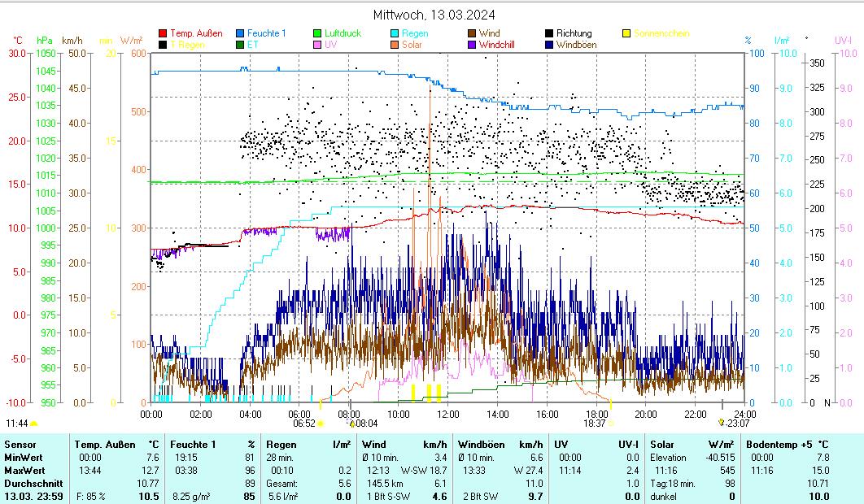Select the ET legend label
Image resolution: width=864 pixels, height=504 pixels.
[252, 45]
